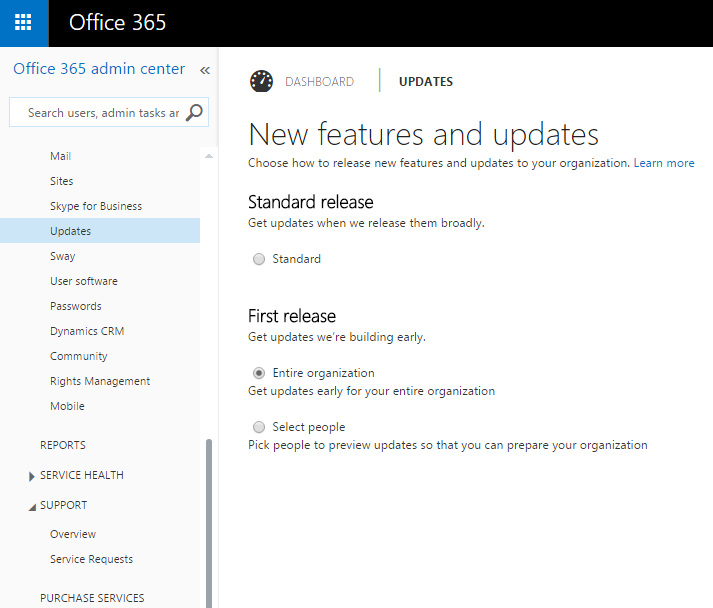
Task: Select the Entire organization radio button
Action: [259, 373]
